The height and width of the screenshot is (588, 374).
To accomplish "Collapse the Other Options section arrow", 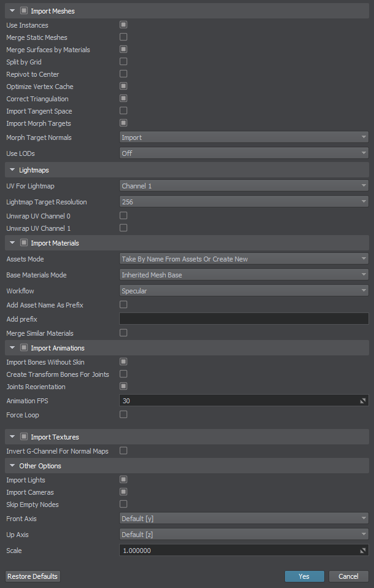I will [x=12, y=466].
